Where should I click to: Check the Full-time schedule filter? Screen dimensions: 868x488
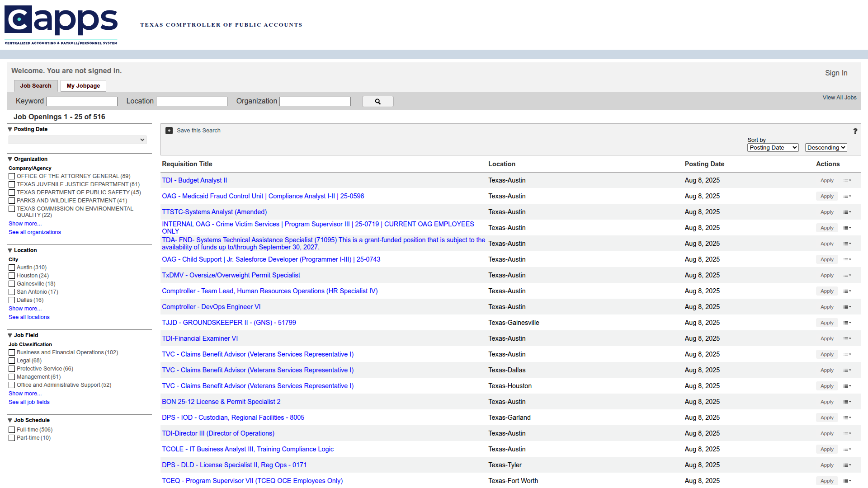[12, 430]
